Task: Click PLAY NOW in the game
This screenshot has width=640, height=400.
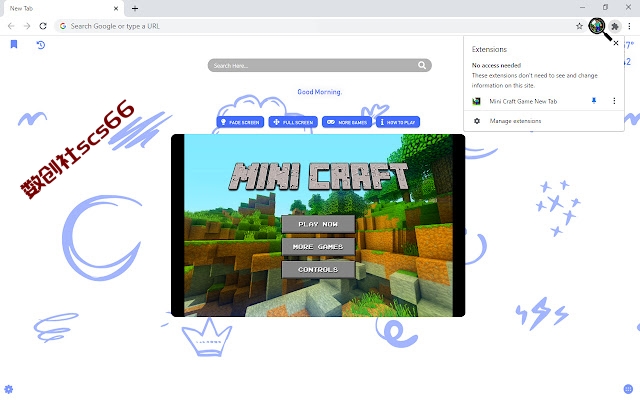Action: (318, 224)
